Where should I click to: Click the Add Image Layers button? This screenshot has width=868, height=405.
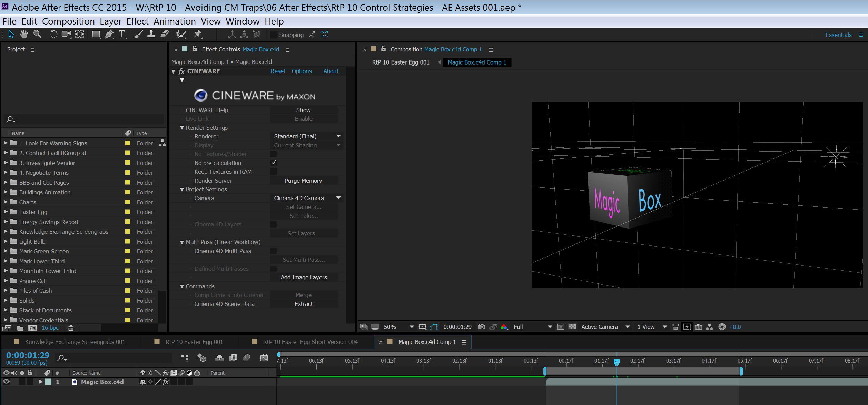pyautogui.click(x=303, y=277)
